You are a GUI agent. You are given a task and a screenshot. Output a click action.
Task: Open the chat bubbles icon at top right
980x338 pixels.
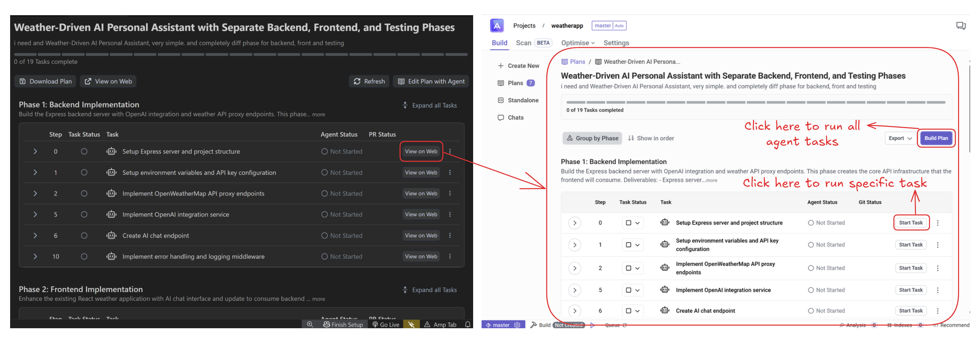960,26
